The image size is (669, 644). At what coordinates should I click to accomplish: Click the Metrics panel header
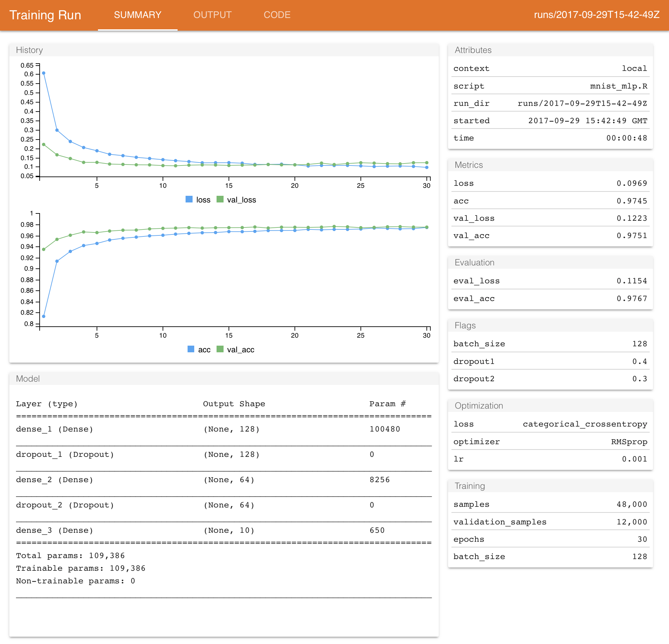(469, 165)
